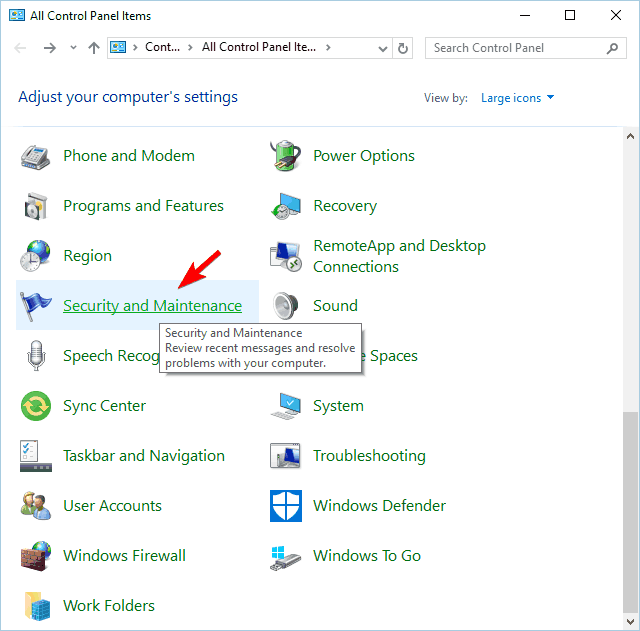Expand the address bar history dropdown

pyautogui.click(x=382, y=49)
